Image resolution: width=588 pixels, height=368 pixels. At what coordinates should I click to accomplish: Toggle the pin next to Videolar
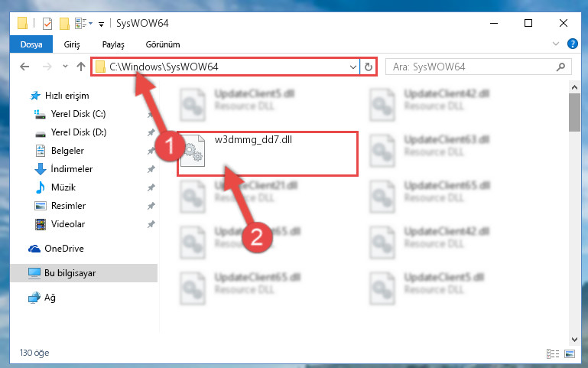click(x=151, y=224)
